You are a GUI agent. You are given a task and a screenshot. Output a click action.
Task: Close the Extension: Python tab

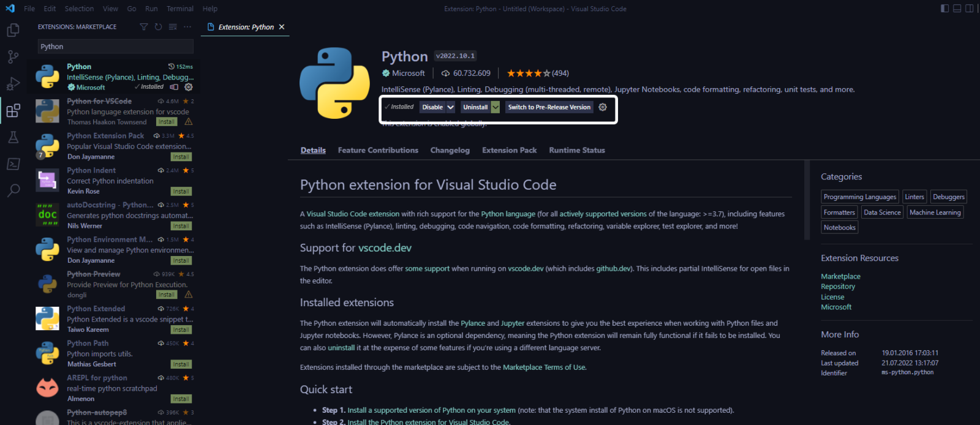282,27
